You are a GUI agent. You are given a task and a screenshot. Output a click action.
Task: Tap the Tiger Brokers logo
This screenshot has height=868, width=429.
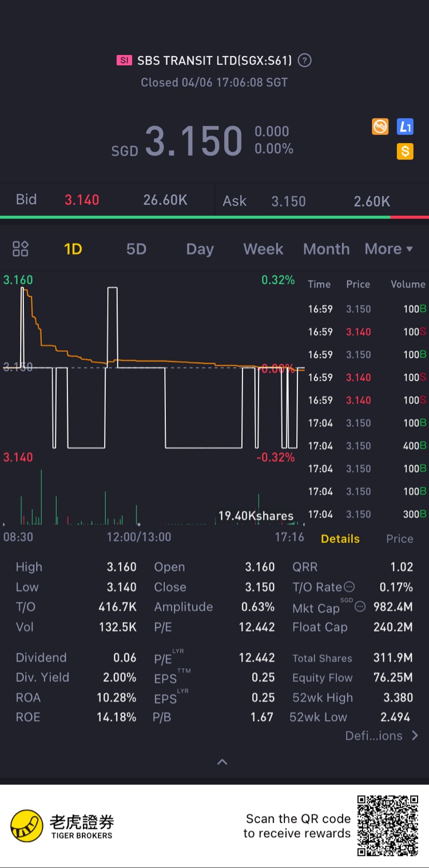tap(62, 827)
